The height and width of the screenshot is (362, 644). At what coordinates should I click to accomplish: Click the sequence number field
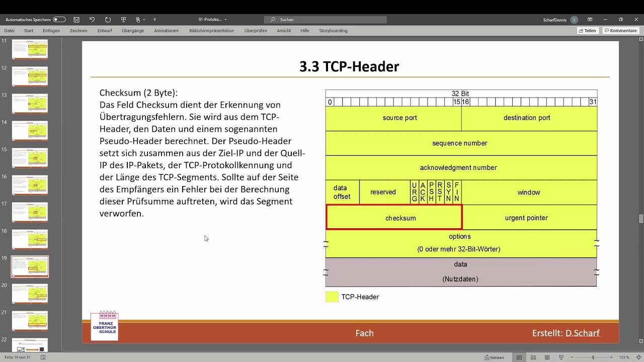[x=461, y=143]
